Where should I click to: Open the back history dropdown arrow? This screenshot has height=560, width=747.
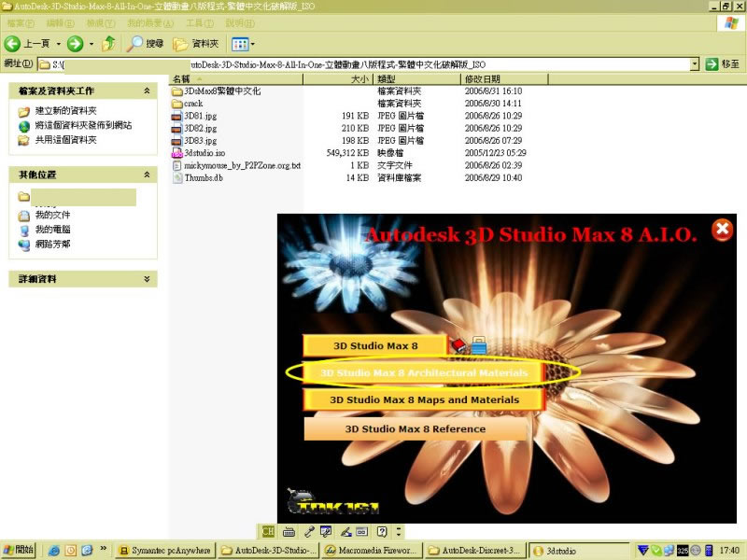tap(59, 44)
